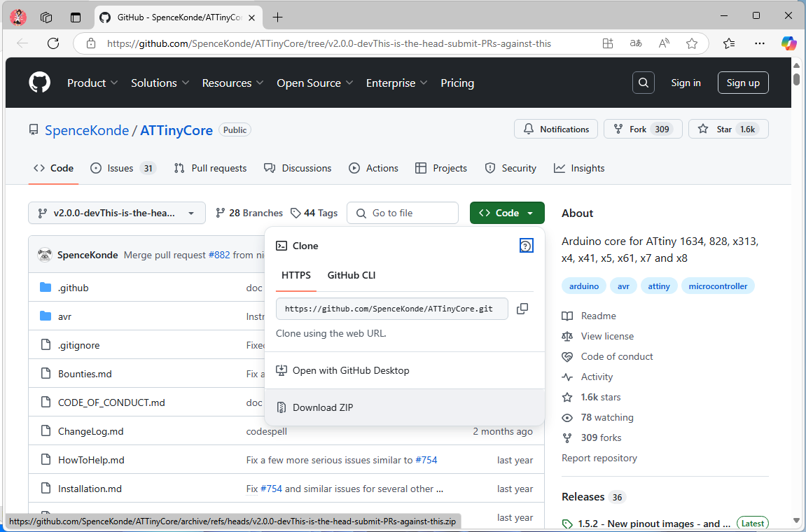Screen dimensions: 806x532
Task: Add page to favorites with star icon
Action: (x=692, y=43)
